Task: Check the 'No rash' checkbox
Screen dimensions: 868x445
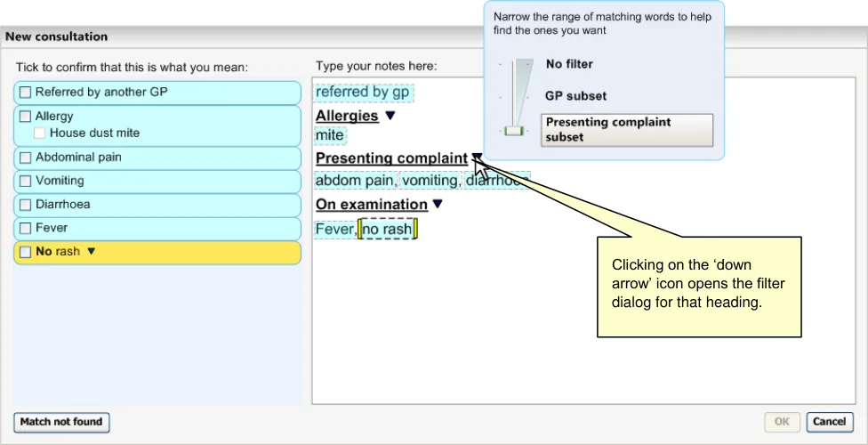Action: tap(26, 252)
